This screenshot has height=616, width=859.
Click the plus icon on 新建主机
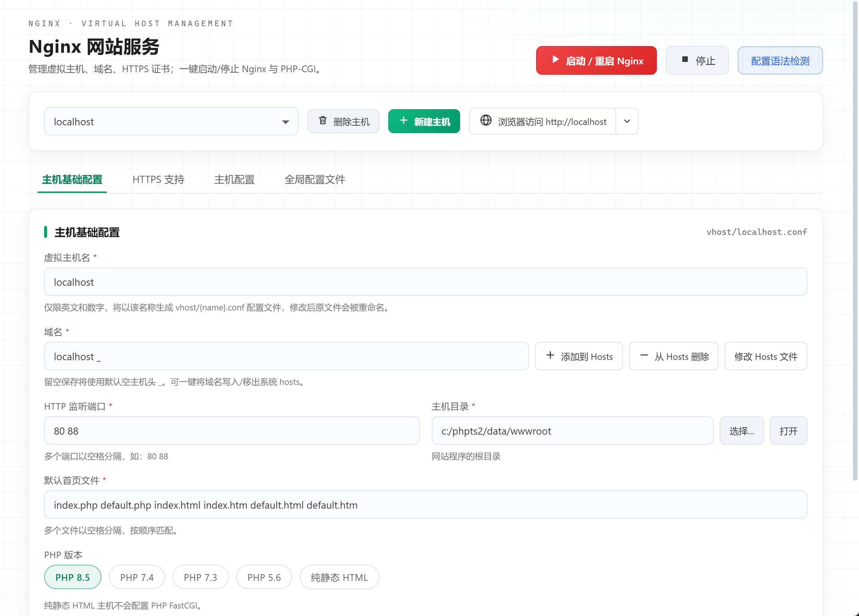point(403,120)
